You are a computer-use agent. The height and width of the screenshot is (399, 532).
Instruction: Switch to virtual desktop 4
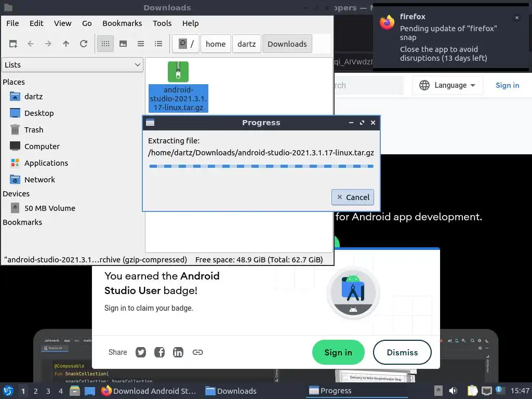pos(61,391)
